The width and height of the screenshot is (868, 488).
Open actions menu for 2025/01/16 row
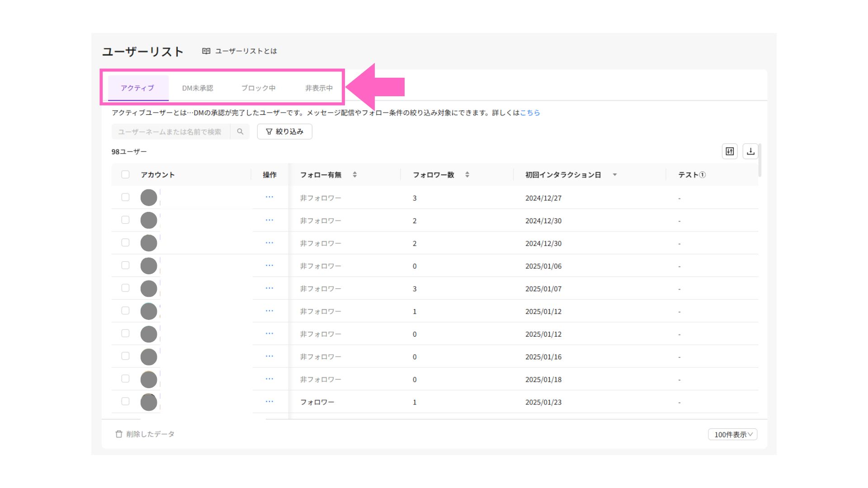[x=269, y=356]
